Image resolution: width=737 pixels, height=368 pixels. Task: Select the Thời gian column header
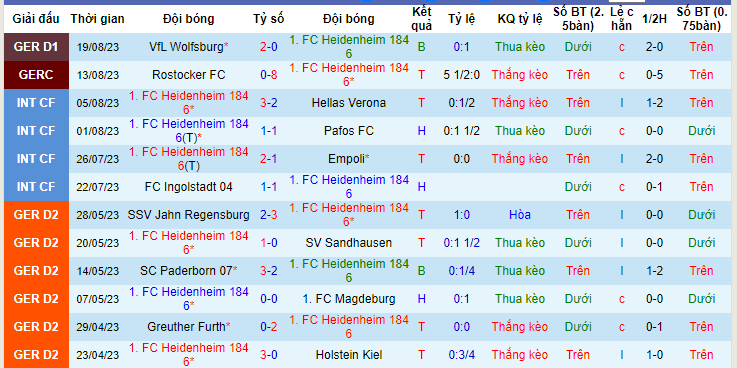pos(98,19)
